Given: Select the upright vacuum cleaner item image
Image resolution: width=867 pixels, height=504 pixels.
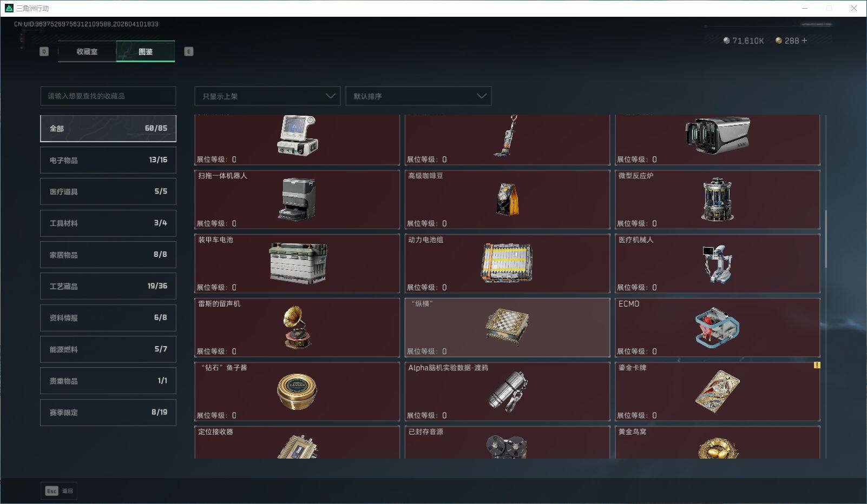Looking at the screenshot, I should click(x=505, y=135).
